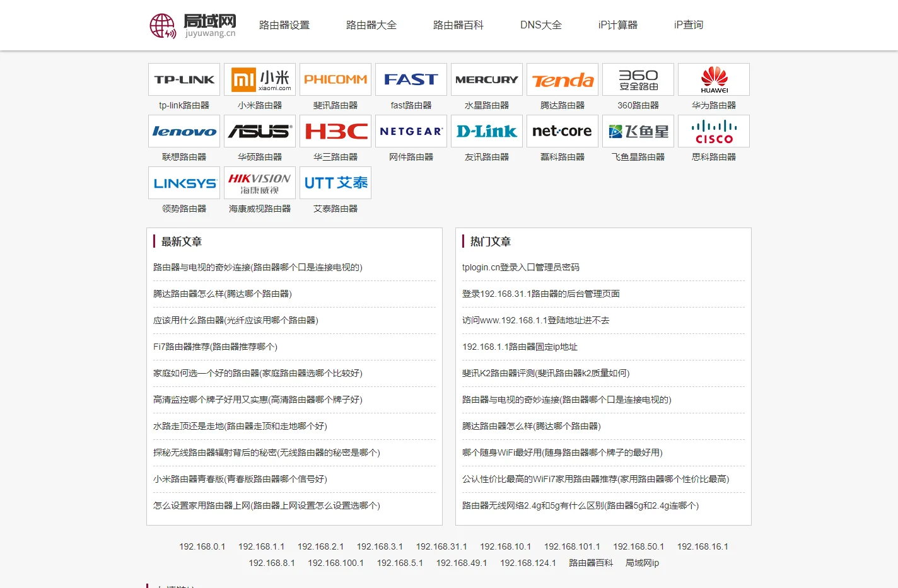Screen dimensions: 898x588
Task: Select DNS大全 in the top menu
Action: (541, 25)
